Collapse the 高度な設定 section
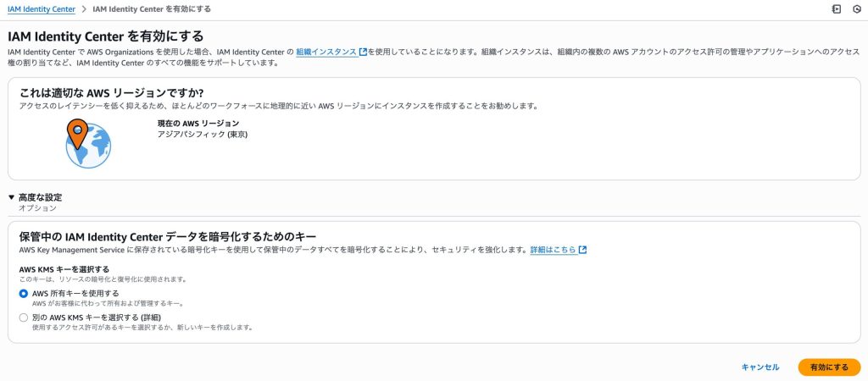This screenshot has height=381, width=868. [11, 197]
